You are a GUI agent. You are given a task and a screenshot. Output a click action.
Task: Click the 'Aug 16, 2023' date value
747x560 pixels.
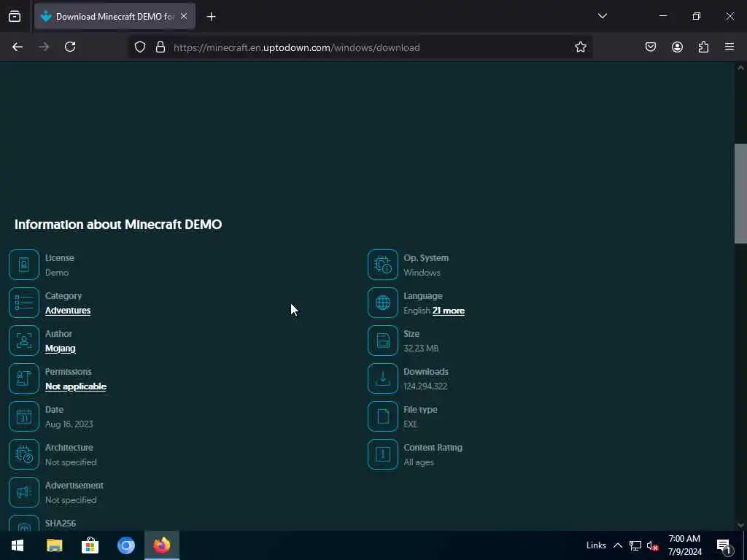coord(69,424)
